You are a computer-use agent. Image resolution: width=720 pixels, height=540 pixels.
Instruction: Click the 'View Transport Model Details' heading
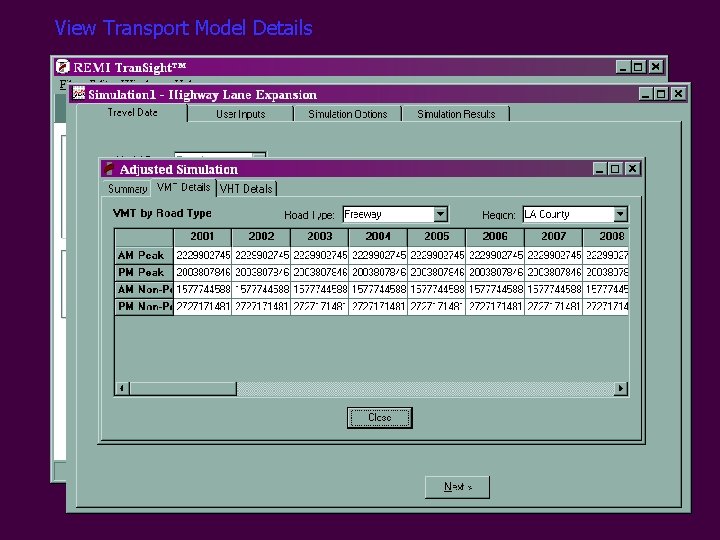coord(184,28)
